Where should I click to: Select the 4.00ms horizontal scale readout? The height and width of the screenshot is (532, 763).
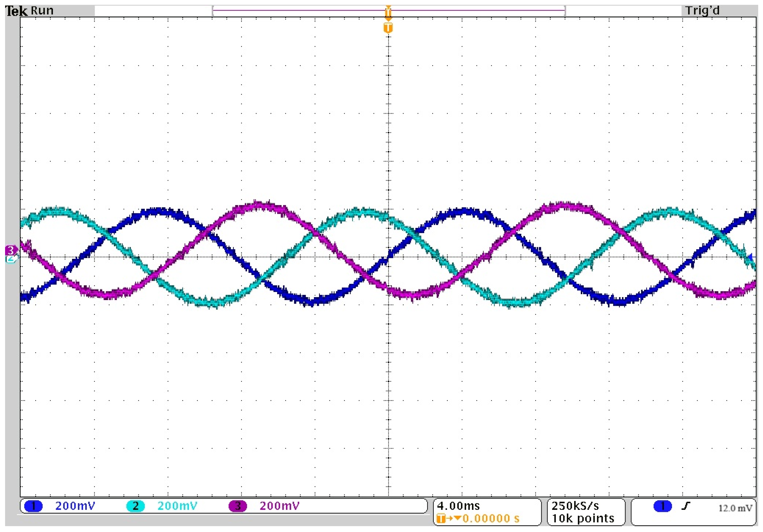click(458, 506)
